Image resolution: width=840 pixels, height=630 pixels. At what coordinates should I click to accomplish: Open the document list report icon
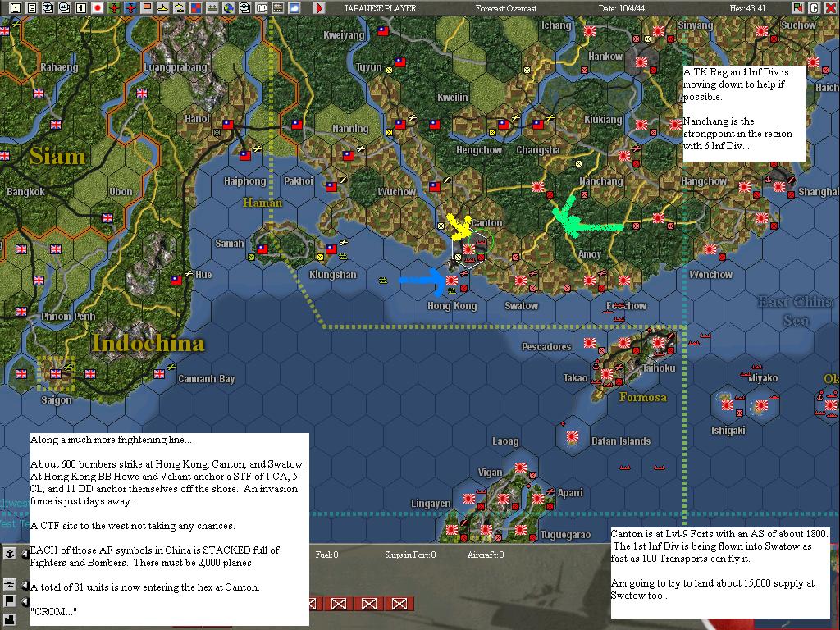point(32,8)
